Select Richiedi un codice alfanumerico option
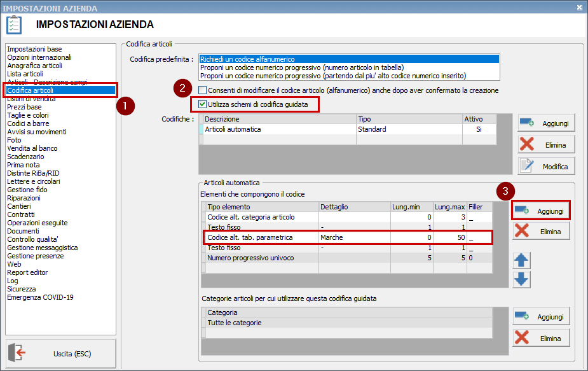Screen dimensions: 588x371 pos(267,56)
